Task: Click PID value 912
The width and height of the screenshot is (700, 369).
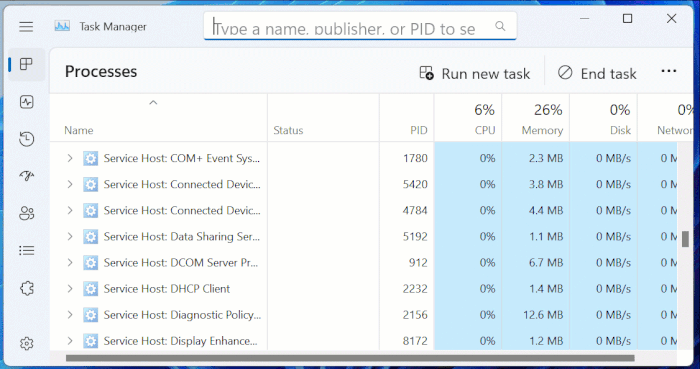Action: click(x=418, y=263)
